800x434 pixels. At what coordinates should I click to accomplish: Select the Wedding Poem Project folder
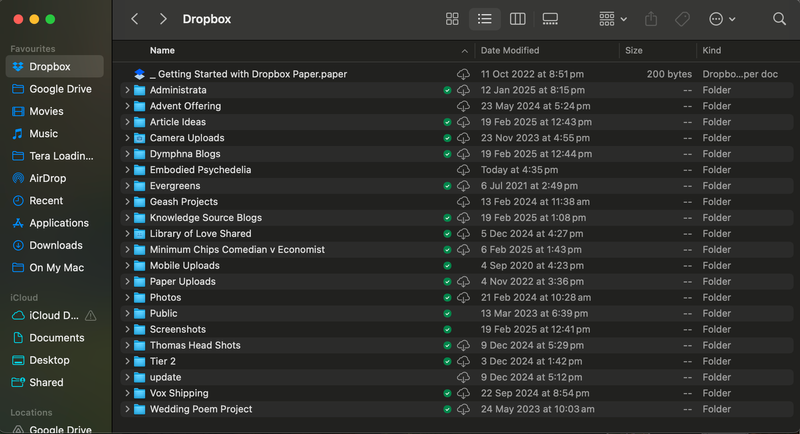coord(200,409)
